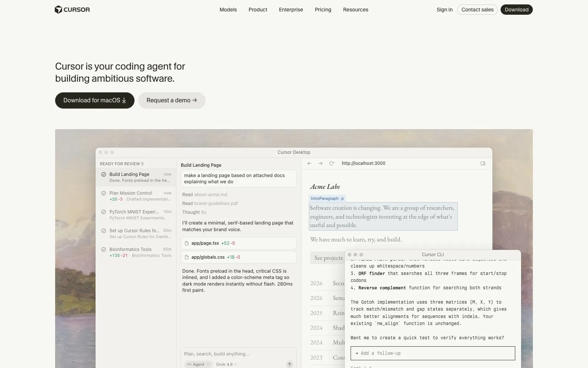Click the browser forward arrow

point(320,163)
